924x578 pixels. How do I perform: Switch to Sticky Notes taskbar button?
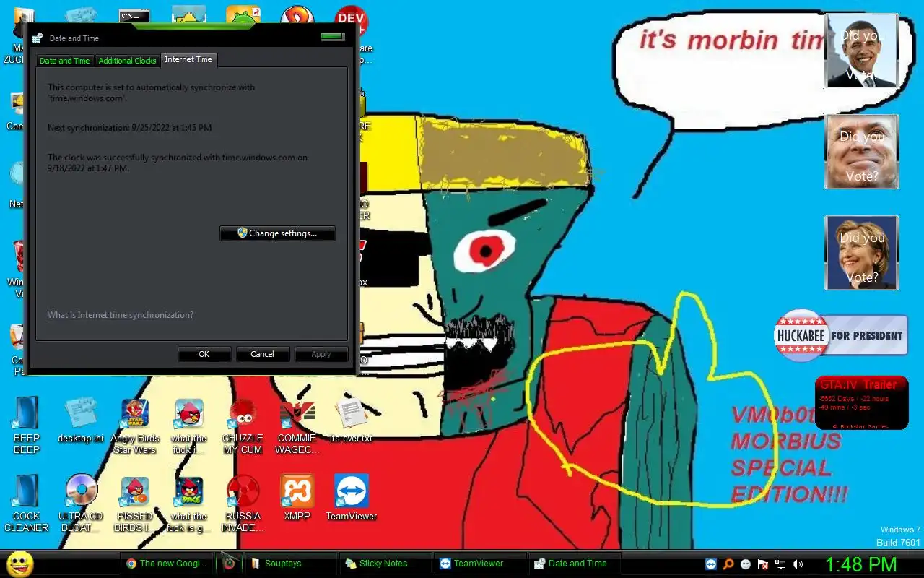point(385,564)
